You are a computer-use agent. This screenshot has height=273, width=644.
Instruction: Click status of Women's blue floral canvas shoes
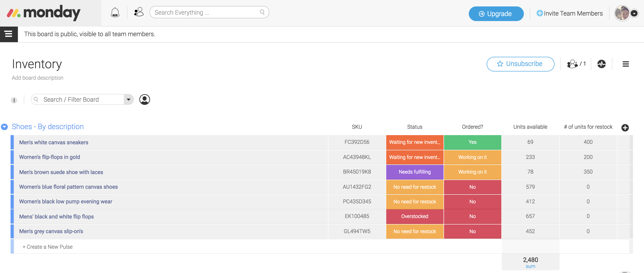[x=414, y=187]
